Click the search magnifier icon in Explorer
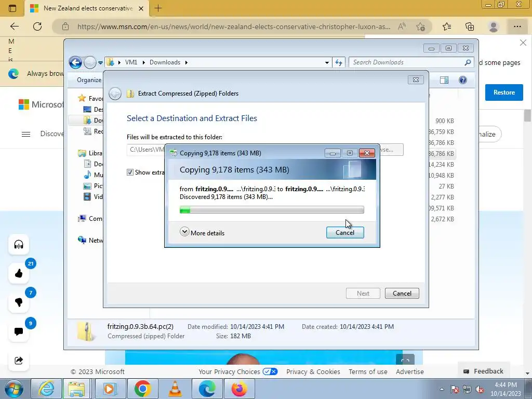The height and width of the screenshot is (399, 532). 468,62
